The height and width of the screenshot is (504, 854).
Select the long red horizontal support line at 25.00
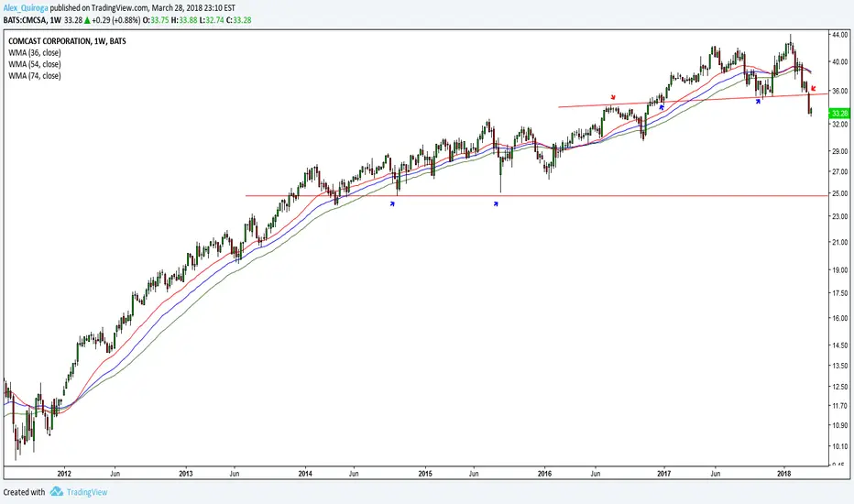[536, 195]
